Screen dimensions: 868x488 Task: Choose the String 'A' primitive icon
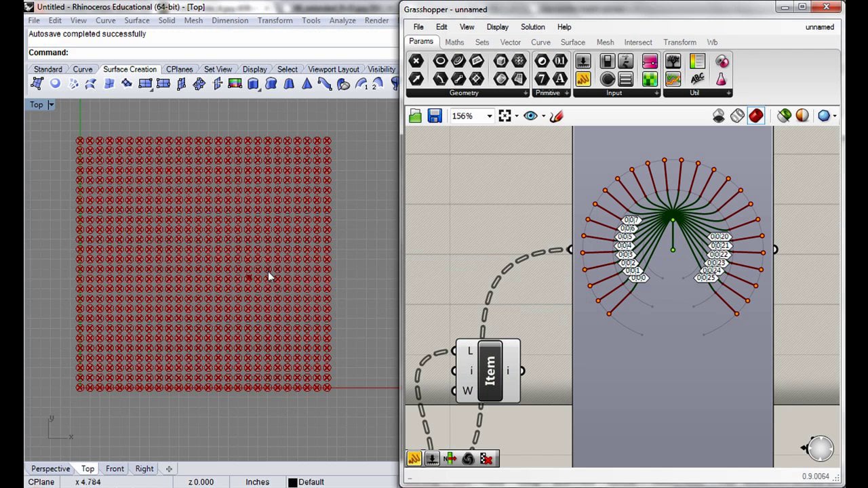(x=559, y=79)
